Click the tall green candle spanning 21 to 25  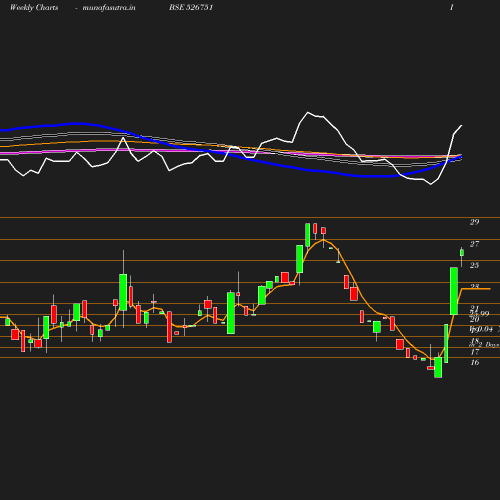click(454, 291)
